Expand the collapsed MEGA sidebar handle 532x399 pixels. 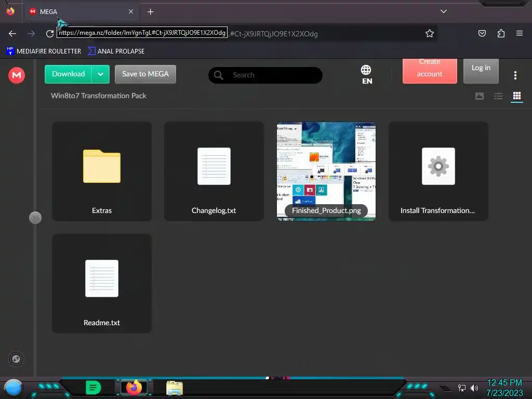pyautogui.click(x=35, y=218)
